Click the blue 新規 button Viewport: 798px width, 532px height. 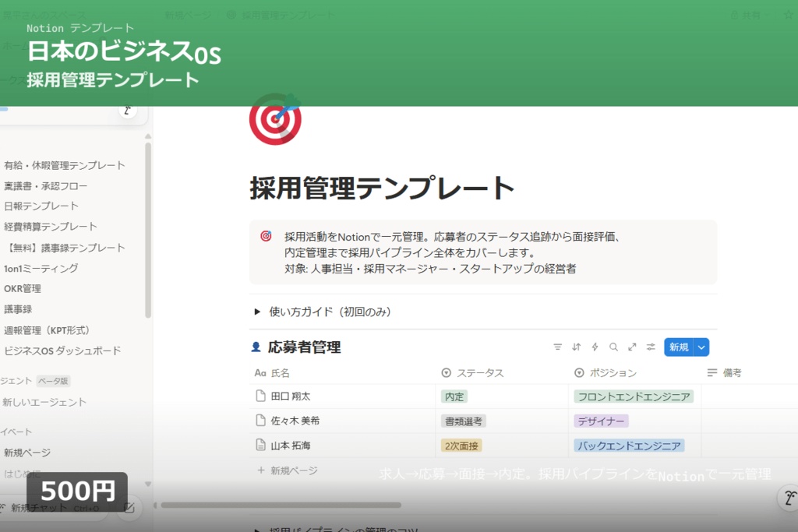(x=680, y=347)
